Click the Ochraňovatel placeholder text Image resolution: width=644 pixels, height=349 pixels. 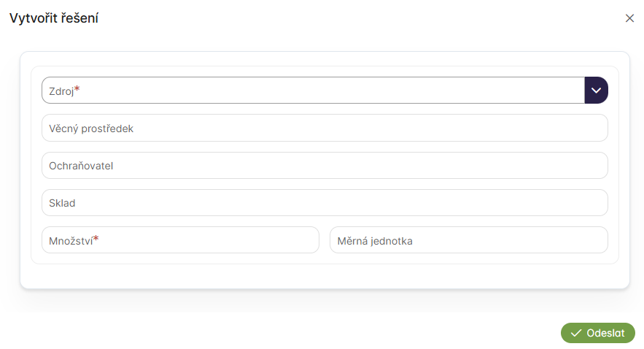(81, 166)
